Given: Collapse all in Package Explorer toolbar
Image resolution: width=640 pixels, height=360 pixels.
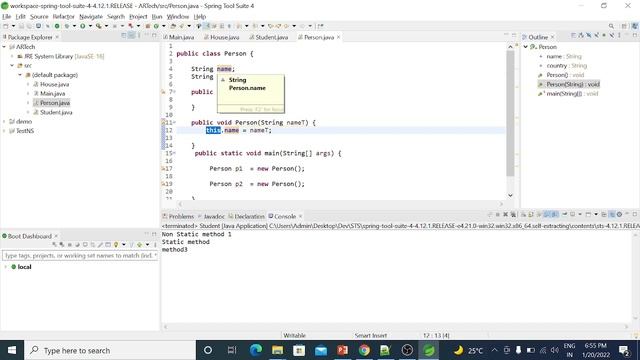Looking at the screenshot, I should [x=124, y=36].
